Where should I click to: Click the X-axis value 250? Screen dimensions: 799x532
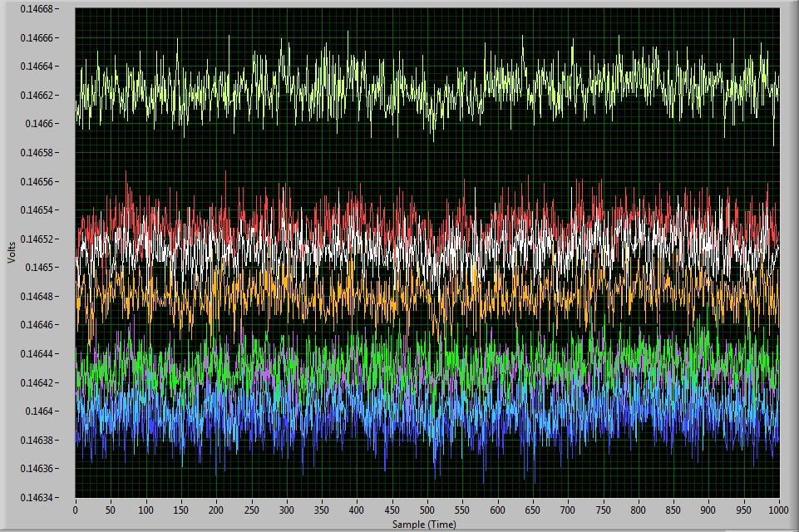(x=251, y=510)
